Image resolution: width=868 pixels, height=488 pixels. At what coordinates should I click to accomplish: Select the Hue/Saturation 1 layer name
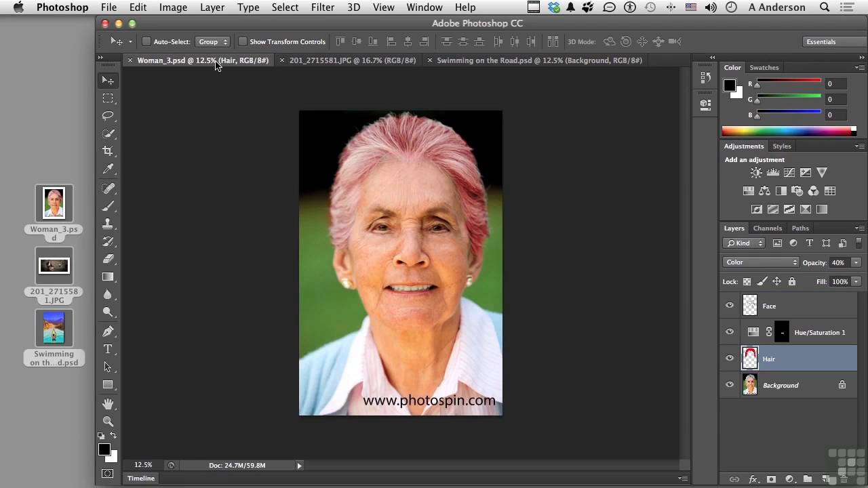coord(820,333)
